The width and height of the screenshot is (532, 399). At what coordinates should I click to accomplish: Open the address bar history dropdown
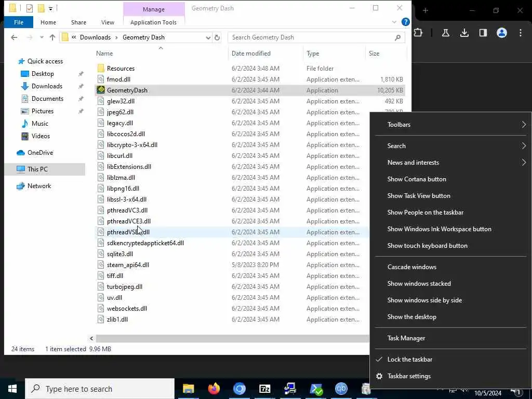208,37
